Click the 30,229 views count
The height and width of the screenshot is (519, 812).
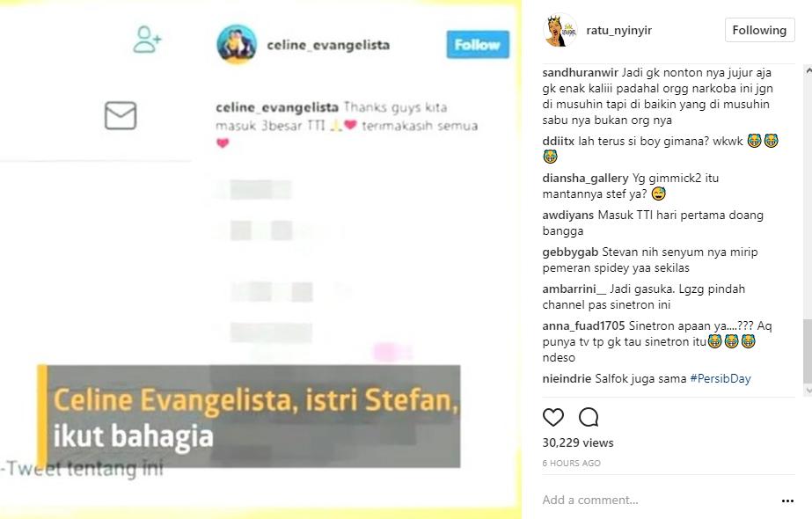click(577, 442)
